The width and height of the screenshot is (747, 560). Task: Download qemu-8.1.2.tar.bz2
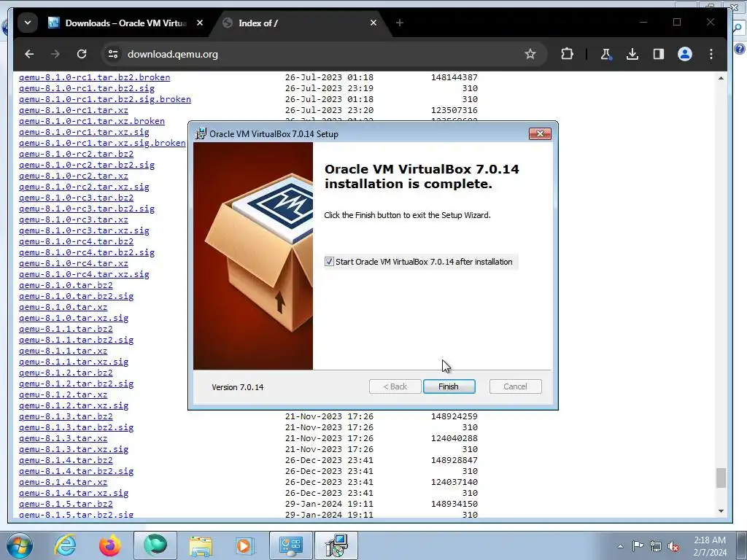click(66, 373)
